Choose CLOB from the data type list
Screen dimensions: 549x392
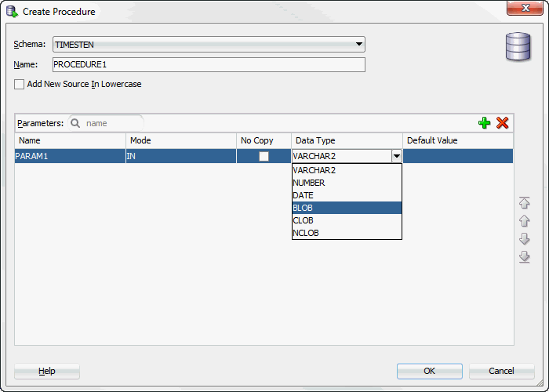point(347,220)
